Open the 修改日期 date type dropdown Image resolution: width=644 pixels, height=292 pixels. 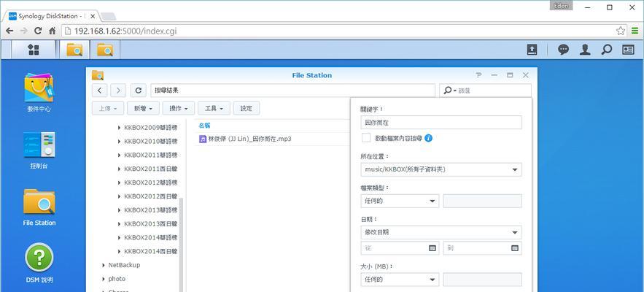[441, 232]
